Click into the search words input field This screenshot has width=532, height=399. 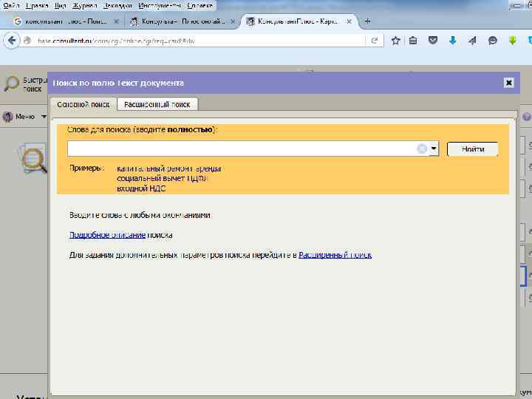click(242, 149)
